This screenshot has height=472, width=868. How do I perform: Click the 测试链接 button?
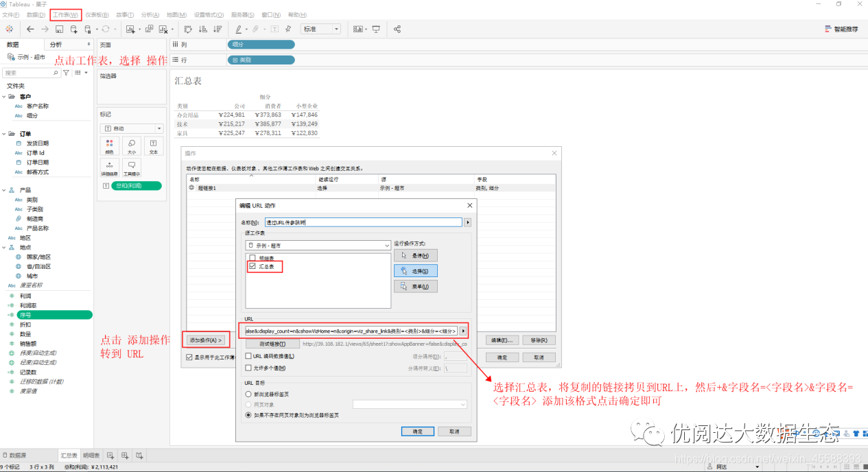tap(272, 343)
